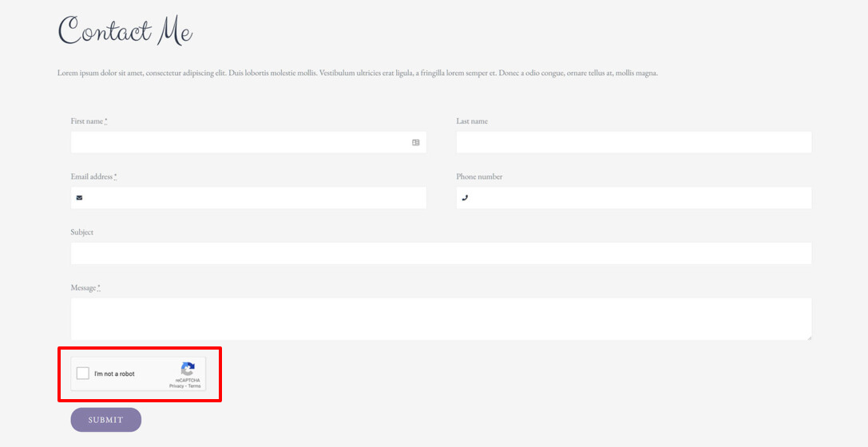Click the resize handle of Message textarea
868x447 pixels.
pyautogui.click(x=808, y=337)
